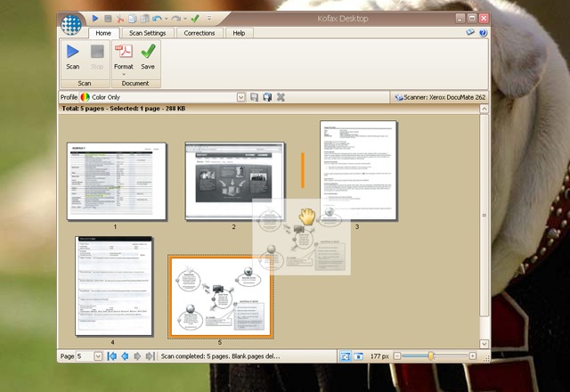Expand the Format dropdown chevron
Screen dimensions: 570x392
[124, 75]
